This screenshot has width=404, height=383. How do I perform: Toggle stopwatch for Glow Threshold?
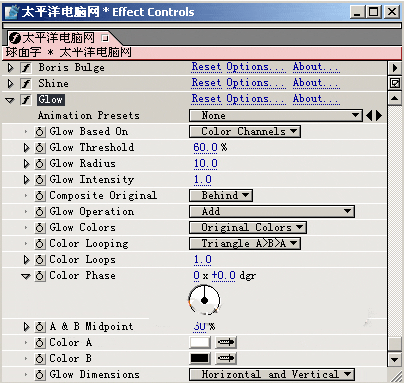[40, 148]
